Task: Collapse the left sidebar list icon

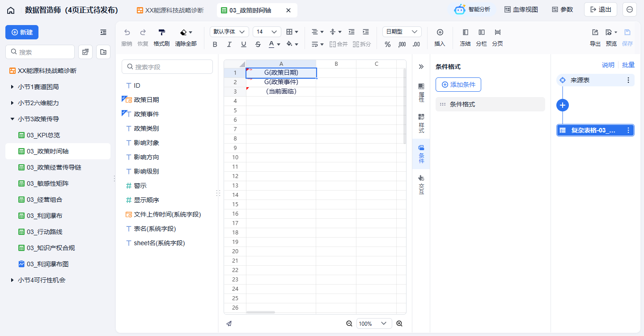Action: 103,32
